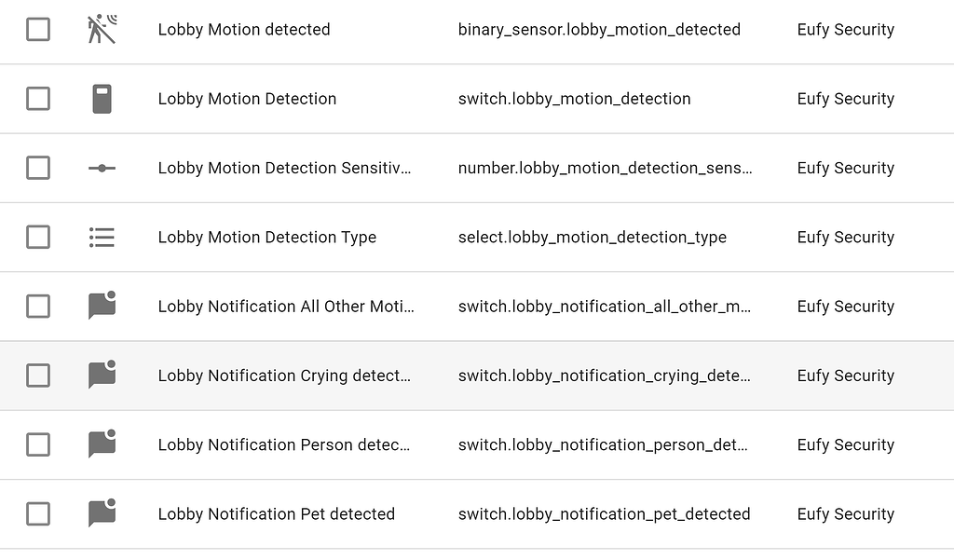
Task: Click Eufy Security on the Person detected row
Action: (x=845, y=444)
